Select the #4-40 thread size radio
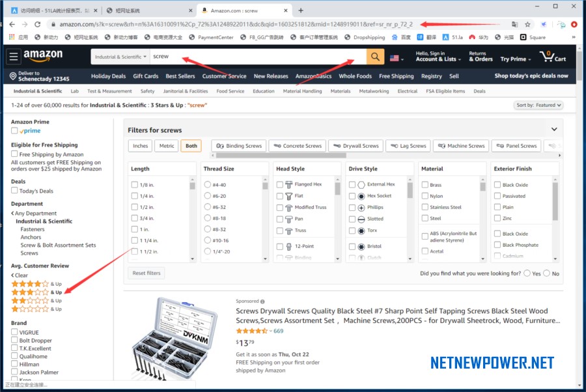The width and height of the screenshot is (586, 392). pyautogui.click(x=208, y=184)
